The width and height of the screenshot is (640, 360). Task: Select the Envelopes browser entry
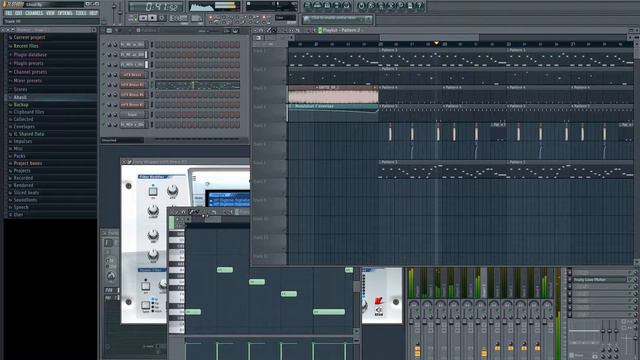(23, 127)
